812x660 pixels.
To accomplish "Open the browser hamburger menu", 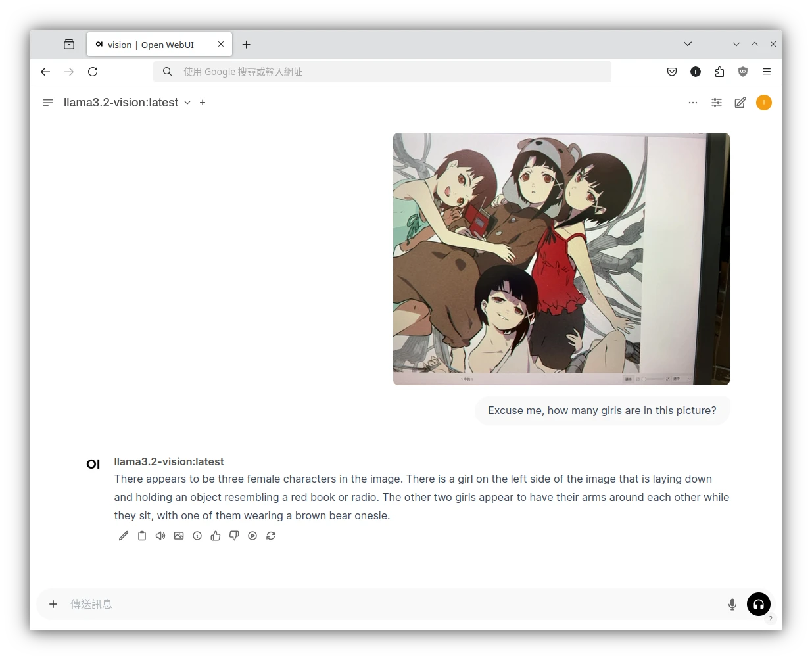I will click(x=767, y=72).
